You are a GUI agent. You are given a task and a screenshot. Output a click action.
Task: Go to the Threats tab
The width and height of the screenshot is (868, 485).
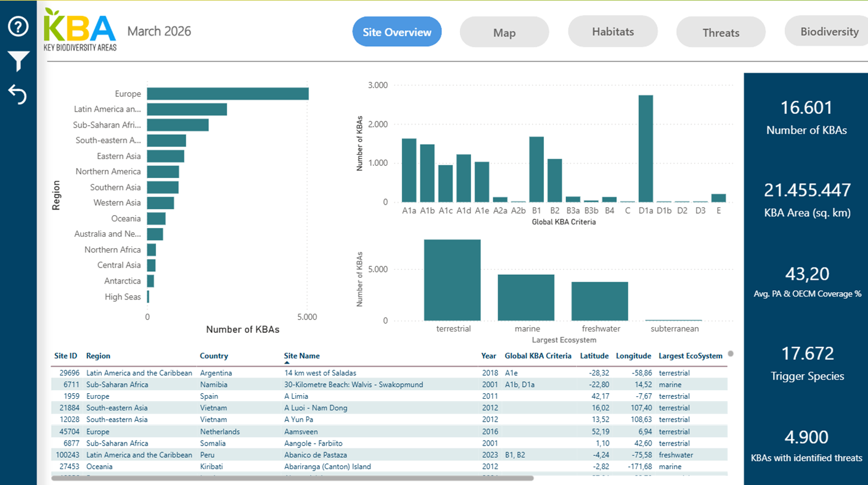coord(720,33)
